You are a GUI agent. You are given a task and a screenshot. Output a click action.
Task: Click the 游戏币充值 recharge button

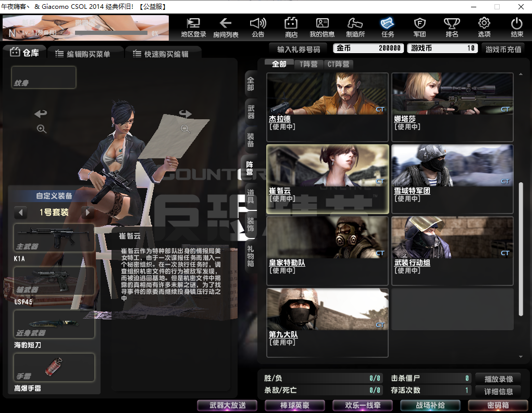pyautogui.click(x=503, y=49)
